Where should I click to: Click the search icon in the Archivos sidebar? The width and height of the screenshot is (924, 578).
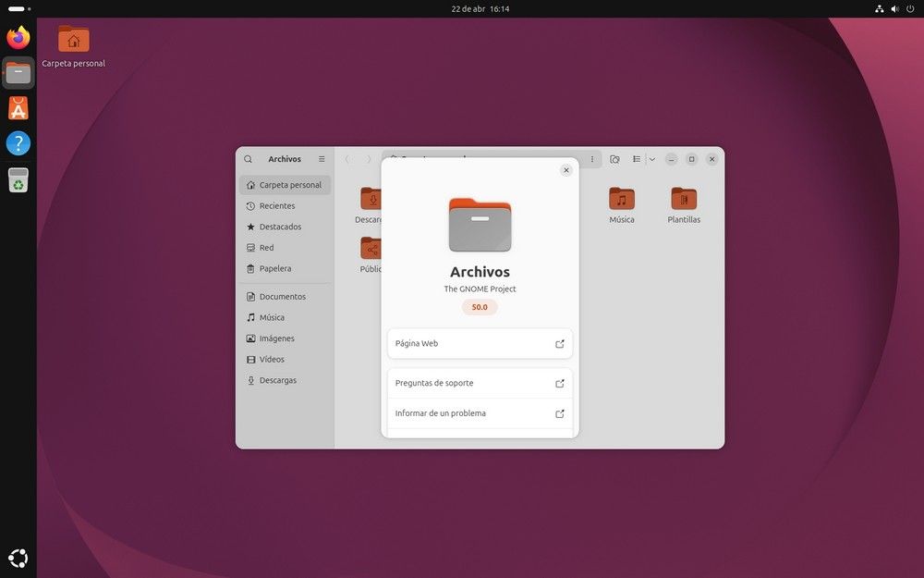point(248,159)
